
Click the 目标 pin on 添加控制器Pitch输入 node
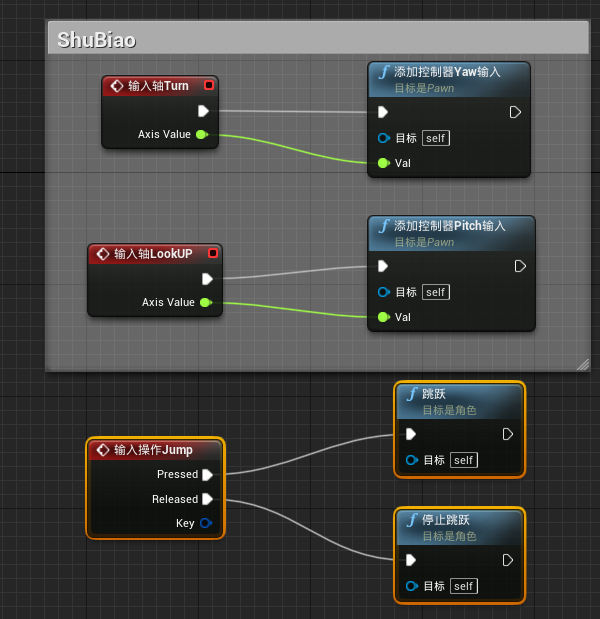tap(384, 292)
